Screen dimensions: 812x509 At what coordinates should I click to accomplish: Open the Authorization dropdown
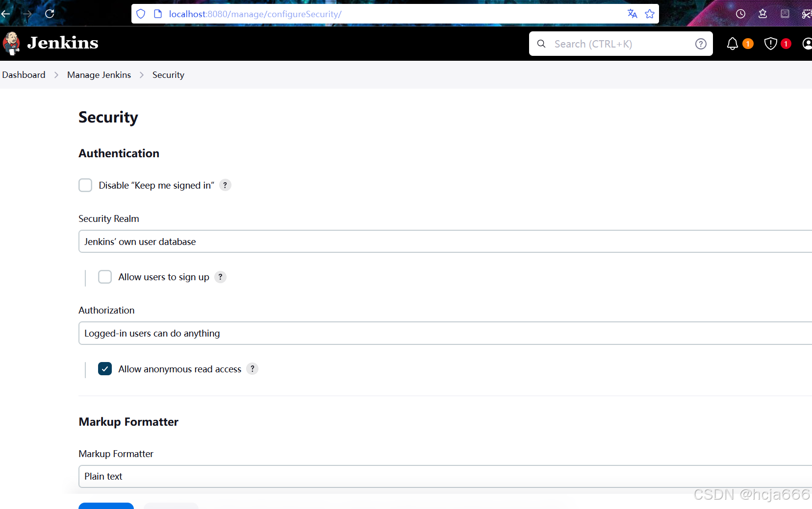(x=445, y=333)
